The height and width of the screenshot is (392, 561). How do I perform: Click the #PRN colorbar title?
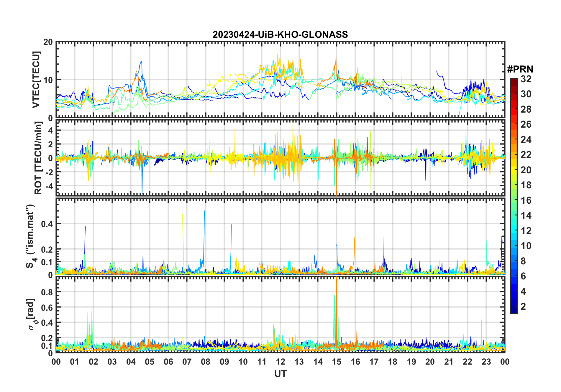(520, 69)
